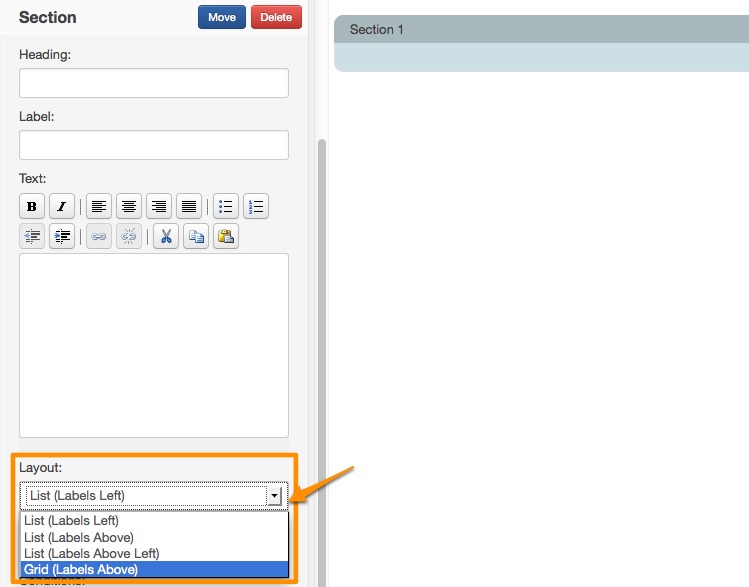This screenshot has height=587, width=749.
Task: Click the blue Move button
Action: tap(222, 17)
